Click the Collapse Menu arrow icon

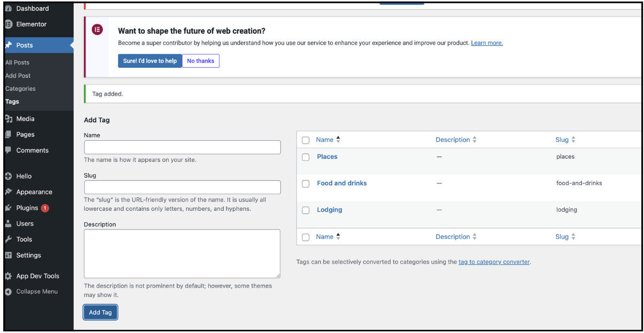pyautogui.click(x=9, y=291)
